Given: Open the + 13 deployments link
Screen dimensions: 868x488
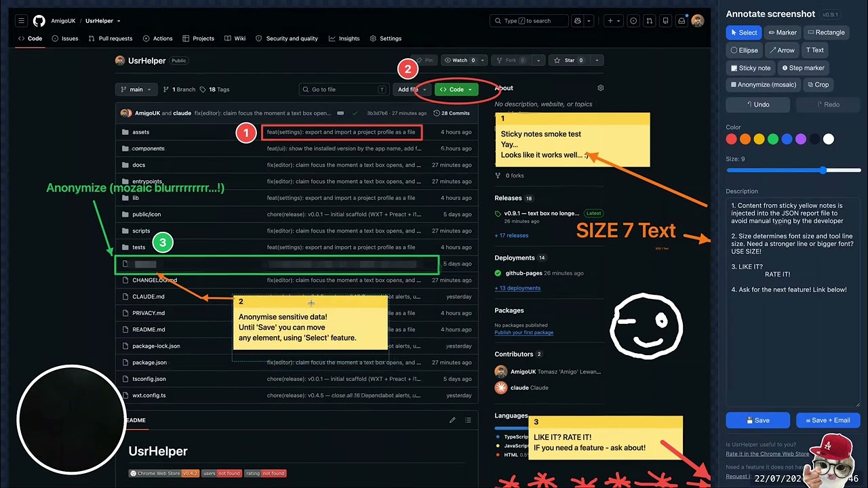Looking at the screenshot, I should [x=517, y=288].
